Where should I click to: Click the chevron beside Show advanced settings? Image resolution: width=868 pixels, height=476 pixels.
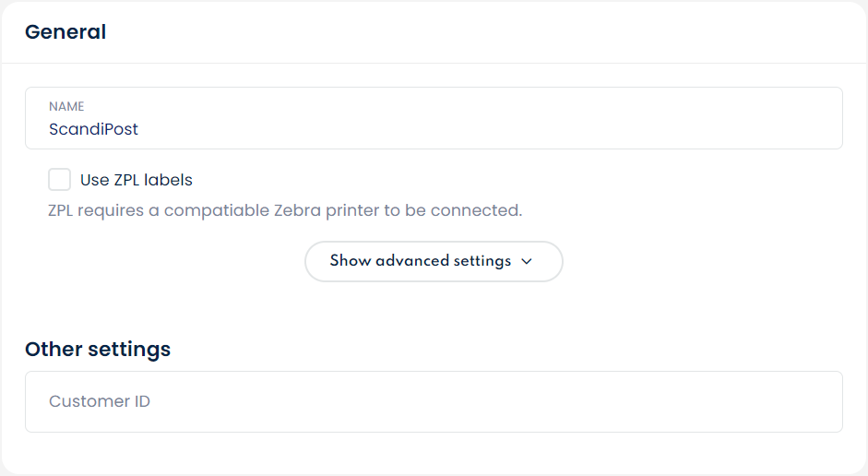tap(527, 261)
